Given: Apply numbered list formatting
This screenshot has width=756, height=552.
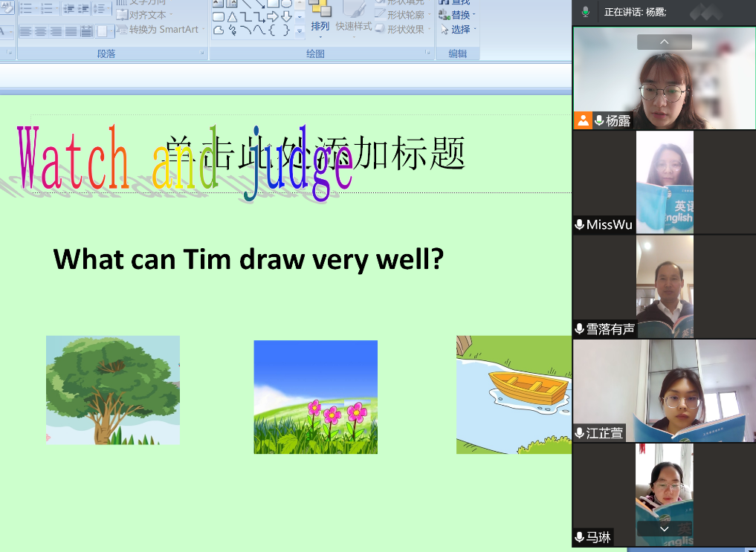Looking at the screenshot, I should [46, 8].
